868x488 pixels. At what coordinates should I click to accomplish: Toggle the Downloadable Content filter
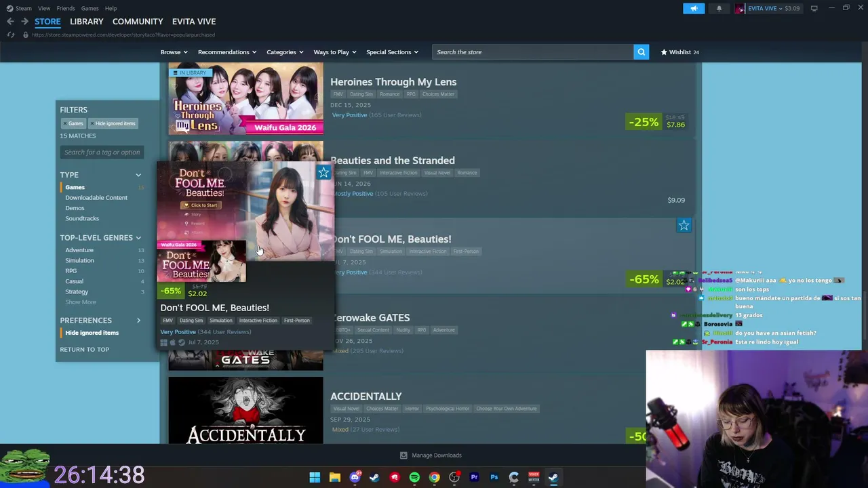tap(96, 198)
